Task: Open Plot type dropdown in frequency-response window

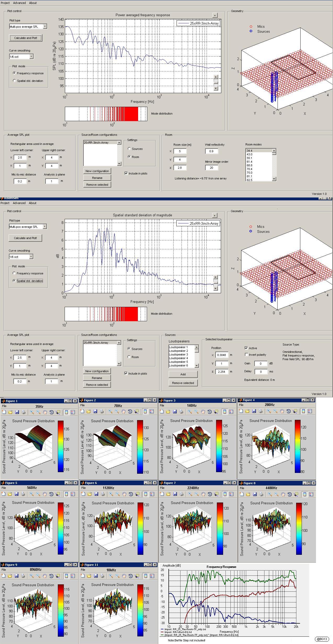Action: coord(45,26)
